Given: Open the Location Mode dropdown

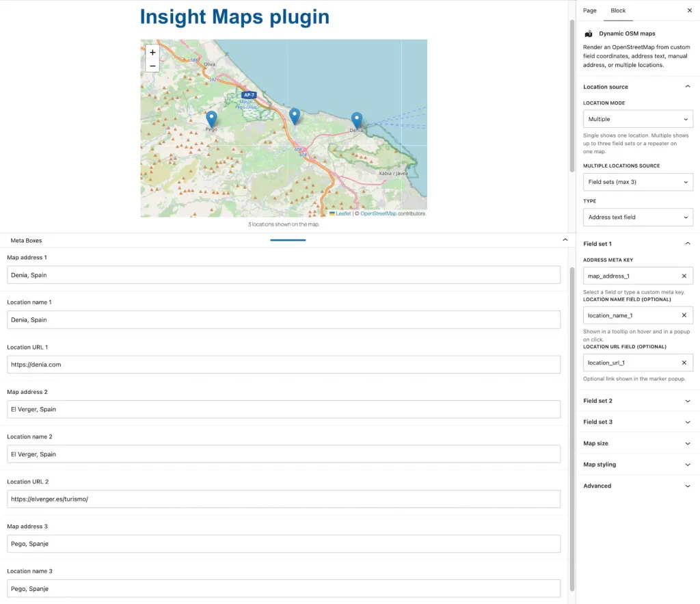Looking at the screenshot, I should click(x=638, y=119).
